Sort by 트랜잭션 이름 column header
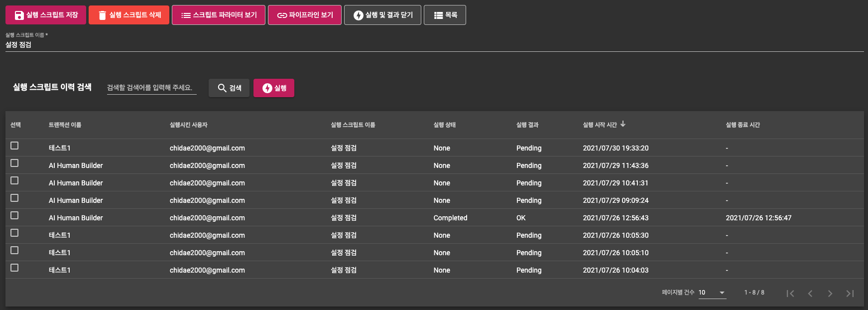Image resolution: width=868 pixels, height=310 pixels. (x=65, y=125)
